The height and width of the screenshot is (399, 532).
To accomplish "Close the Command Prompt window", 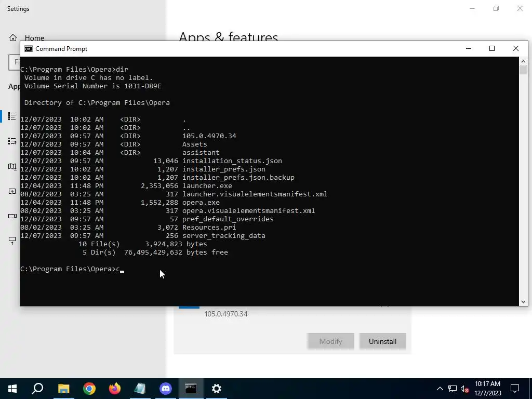I will (516, 48).
